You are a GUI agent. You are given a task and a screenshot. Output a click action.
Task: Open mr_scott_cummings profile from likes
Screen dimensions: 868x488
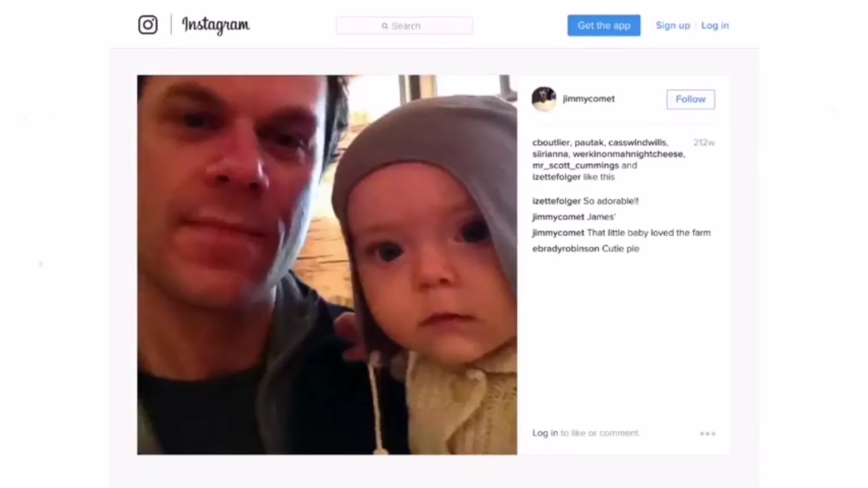point(576,166)
